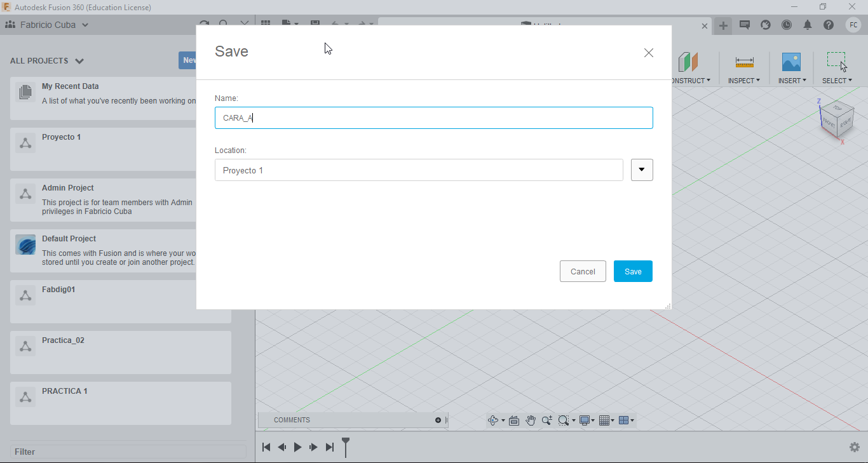Open the Proyecto 1 project
Image resolution: width=868 pixels, height=463 pixels.
pos(104,149)
